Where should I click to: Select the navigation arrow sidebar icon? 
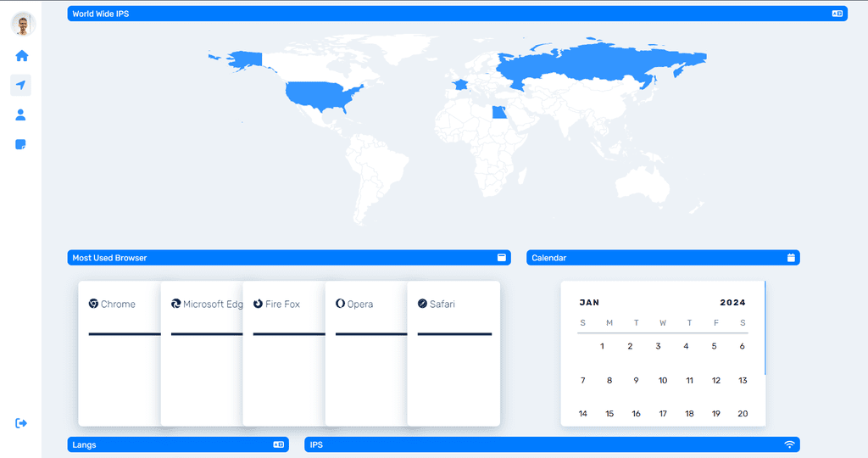[x=20, y=86]
